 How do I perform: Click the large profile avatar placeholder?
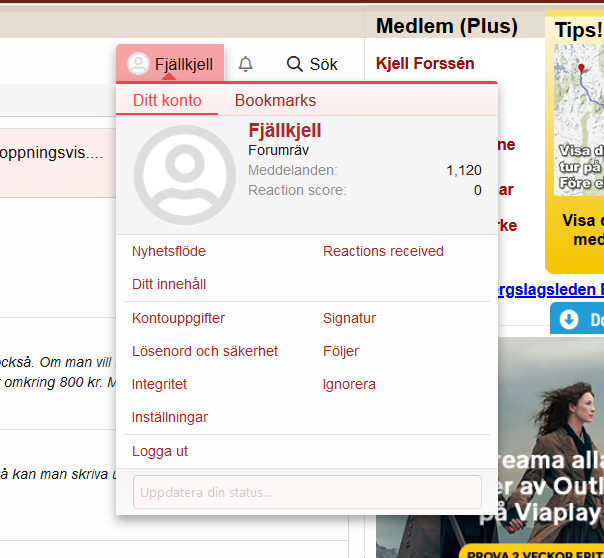tap(184, 175)
